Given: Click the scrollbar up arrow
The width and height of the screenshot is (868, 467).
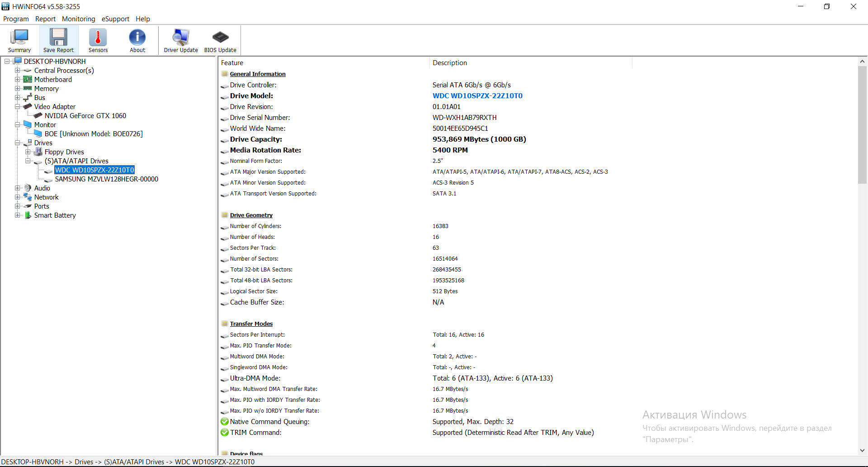Looking at the screenshot, I should tap(862, 62).
